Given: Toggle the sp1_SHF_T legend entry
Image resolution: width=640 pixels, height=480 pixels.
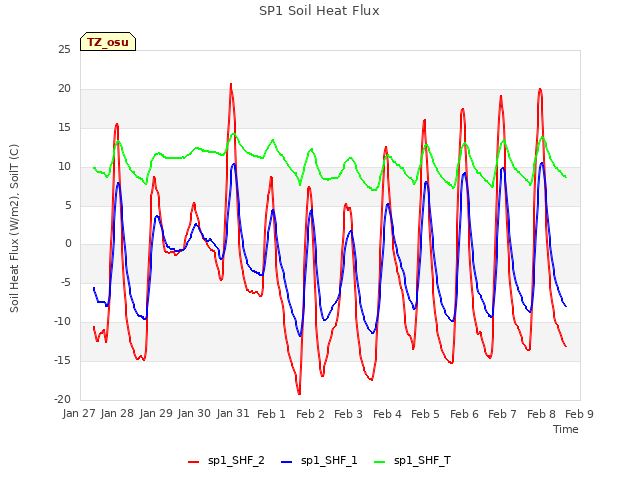Looking at the screenshot, I should click(413, 461).
